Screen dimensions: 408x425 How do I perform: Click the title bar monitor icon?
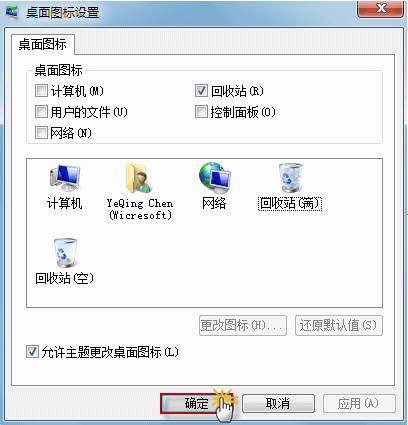tap(12, 12)
